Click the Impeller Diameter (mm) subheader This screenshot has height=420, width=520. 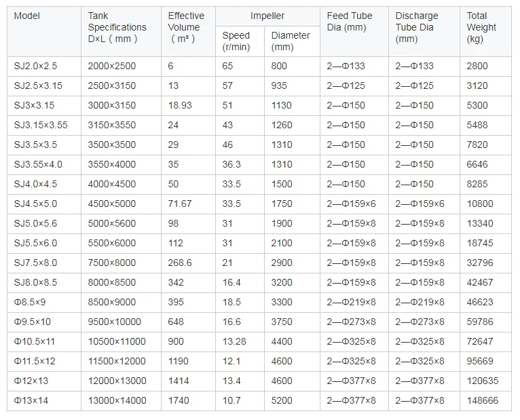[x=291, y=41]
